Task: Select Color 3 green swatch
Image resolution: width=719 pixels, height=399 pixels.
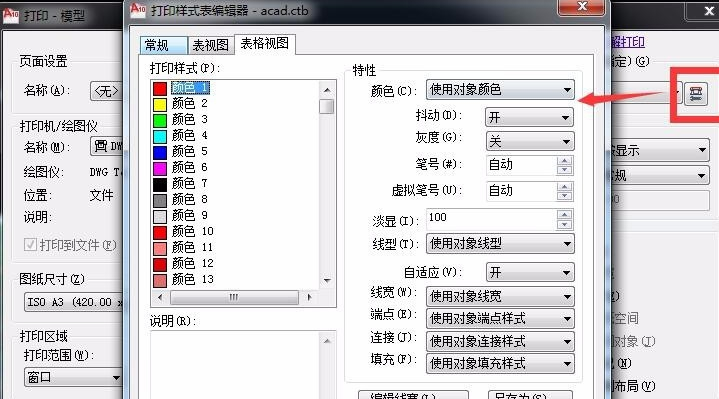Action: (160, 121)
